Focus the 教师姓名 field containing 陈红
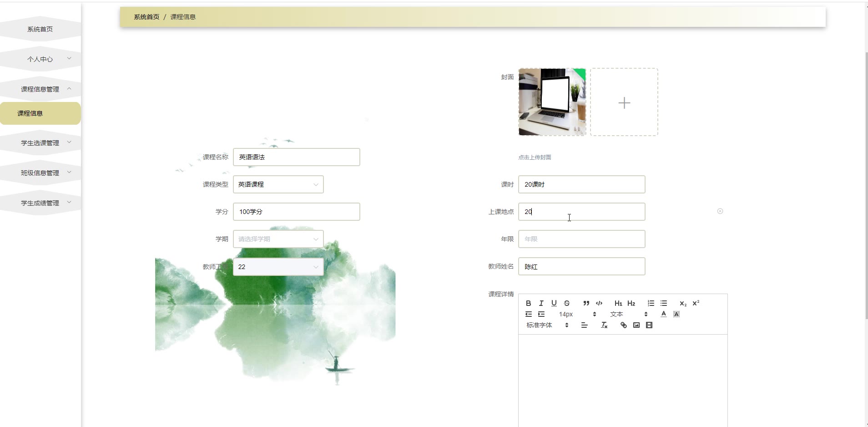 click(x=582, y=266)
